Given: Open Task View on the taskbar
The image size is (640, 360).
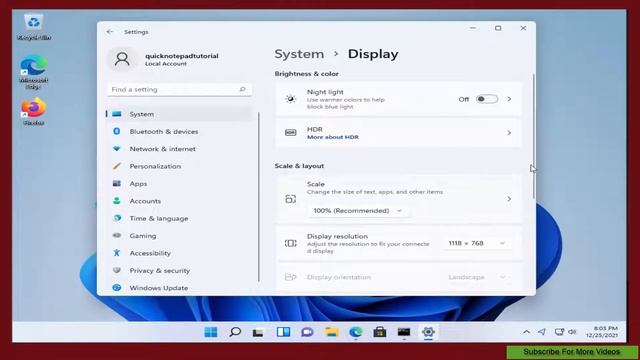Looking at the screenshot, I should click(x=258, y=333).
